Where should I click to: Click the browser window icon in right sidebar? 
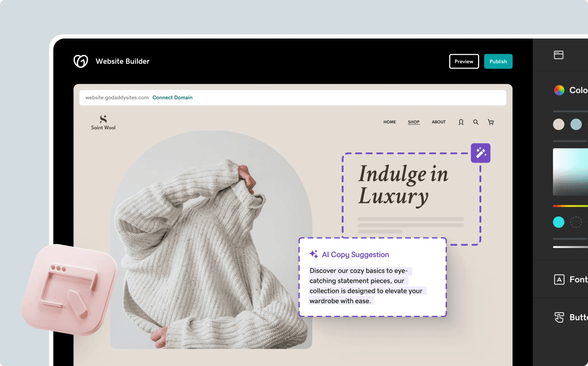coord(559,55)
